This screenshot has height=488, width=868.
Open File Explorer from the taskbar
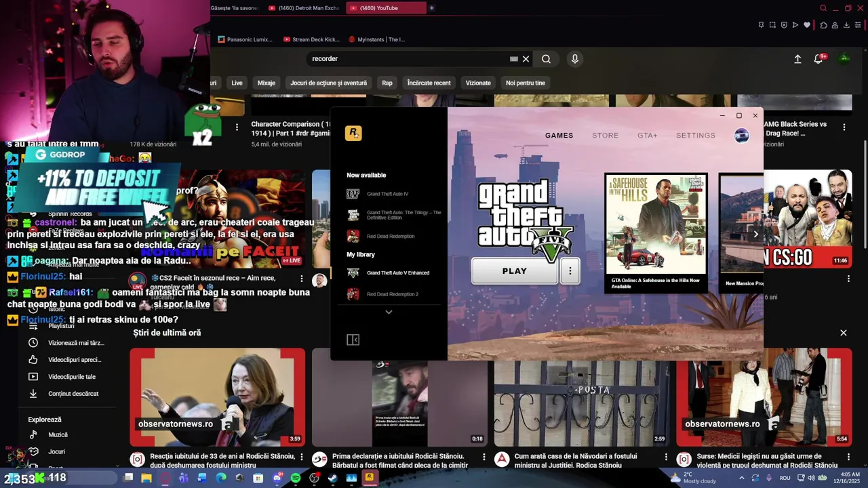[146, 478]
